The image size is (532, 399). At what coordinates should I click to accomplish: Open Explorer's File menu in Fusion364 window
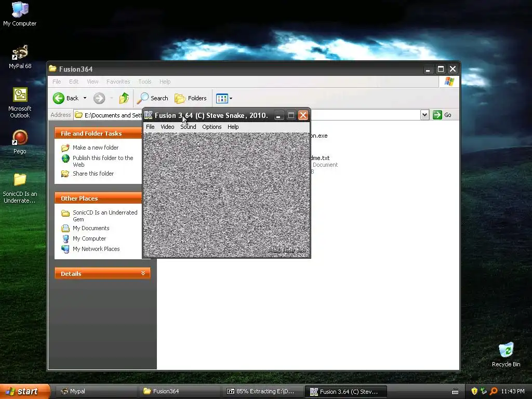click(57, 82)
